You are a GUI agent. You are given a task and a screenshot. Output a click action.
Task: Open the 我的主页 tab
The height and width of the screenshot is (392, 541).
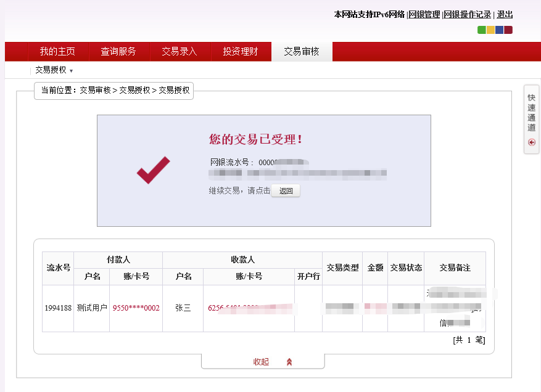57,52
